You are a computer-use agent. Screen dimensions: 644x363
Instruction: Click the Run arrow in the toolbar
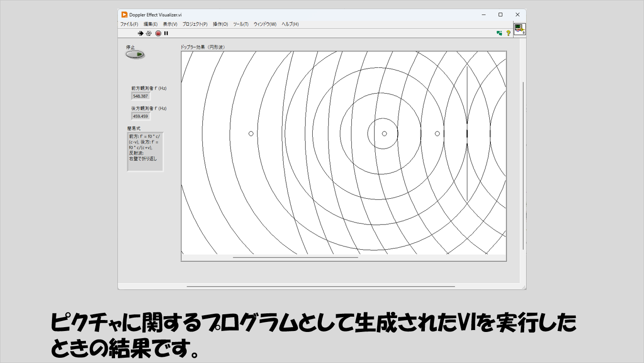pyautogui.click(x=140, y=33)
